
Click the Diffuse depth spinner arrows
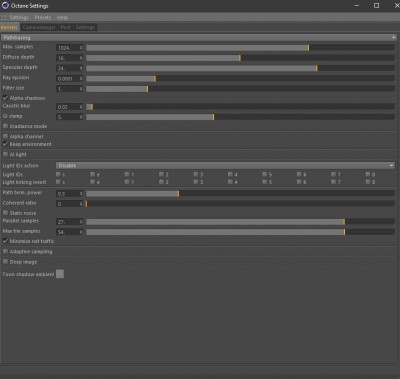pos(81,58)
